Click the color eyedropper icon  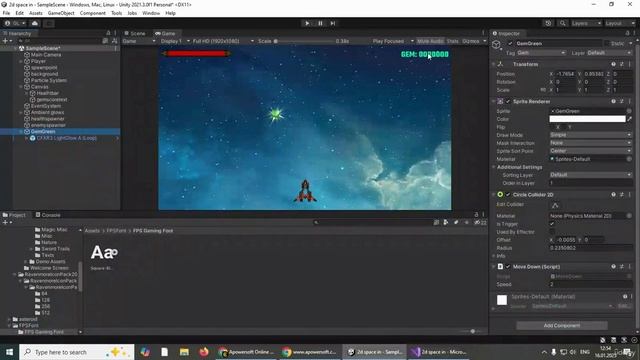(x=629, y=119)
